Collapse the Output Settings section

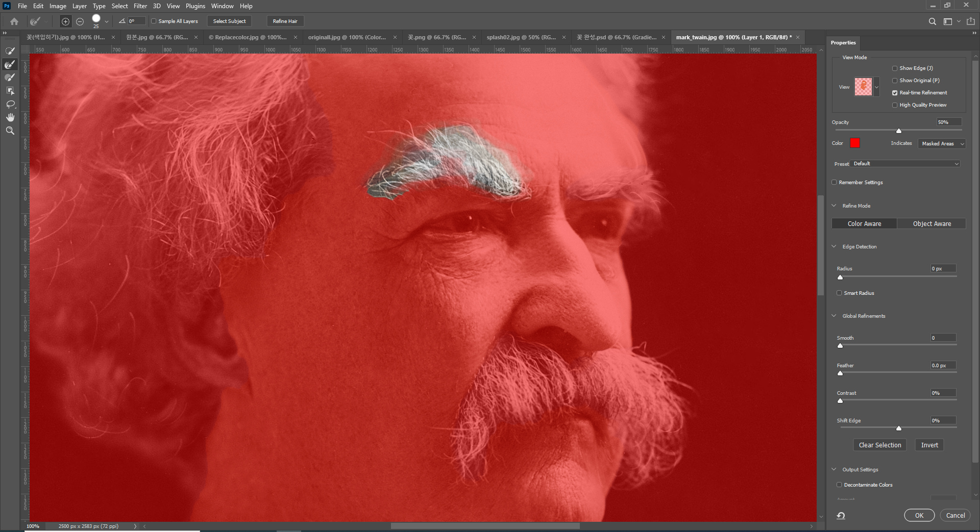click(x=834, y=470)
